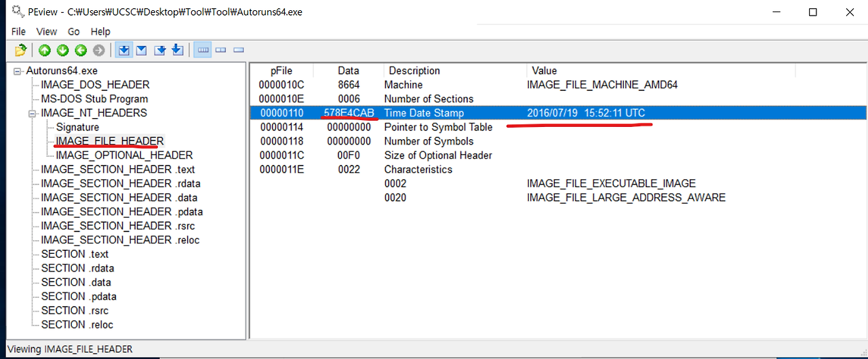Screen dimensions: 868x359
Task: Select SECTION .data tree item
Action: click(76, 282)
